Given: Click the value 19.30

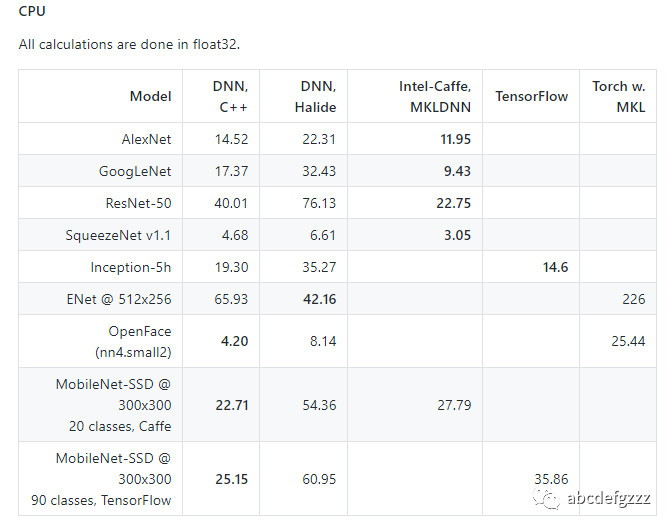Looking at the screenshot, I should [231, 267].
